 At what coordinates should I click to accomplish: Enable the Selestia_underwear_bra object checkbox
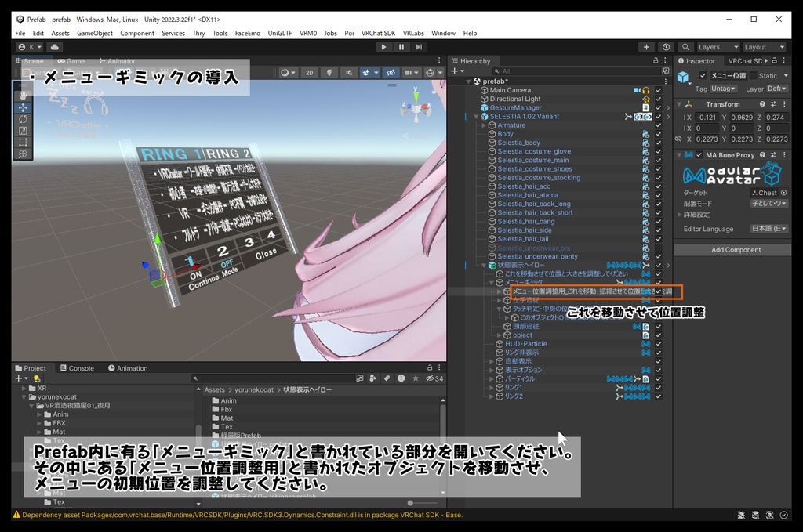click(659, 248)
